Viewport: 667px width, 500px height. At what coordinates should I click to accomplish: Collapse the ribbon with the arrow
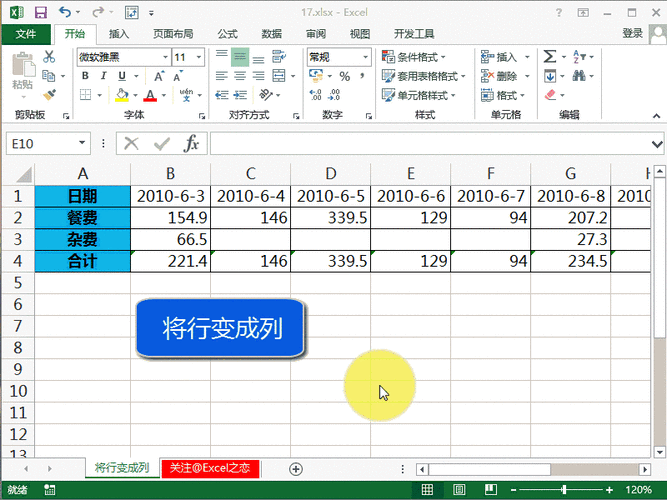[656, 116]
